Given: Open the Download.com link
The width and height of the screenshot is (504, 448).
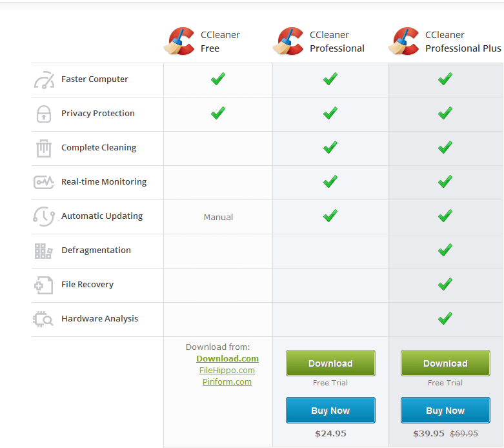Looking at the screenshot, I should pos(227,358).
